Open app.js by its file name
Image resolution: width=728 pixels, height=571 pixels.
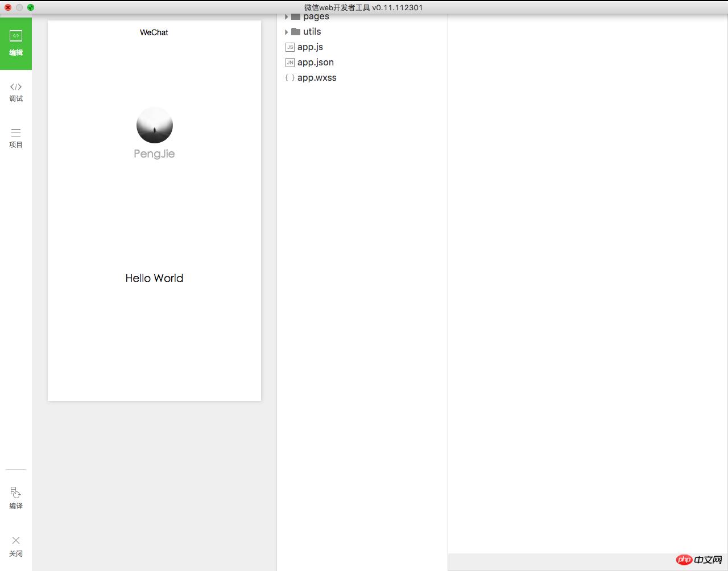coord(310,47)
